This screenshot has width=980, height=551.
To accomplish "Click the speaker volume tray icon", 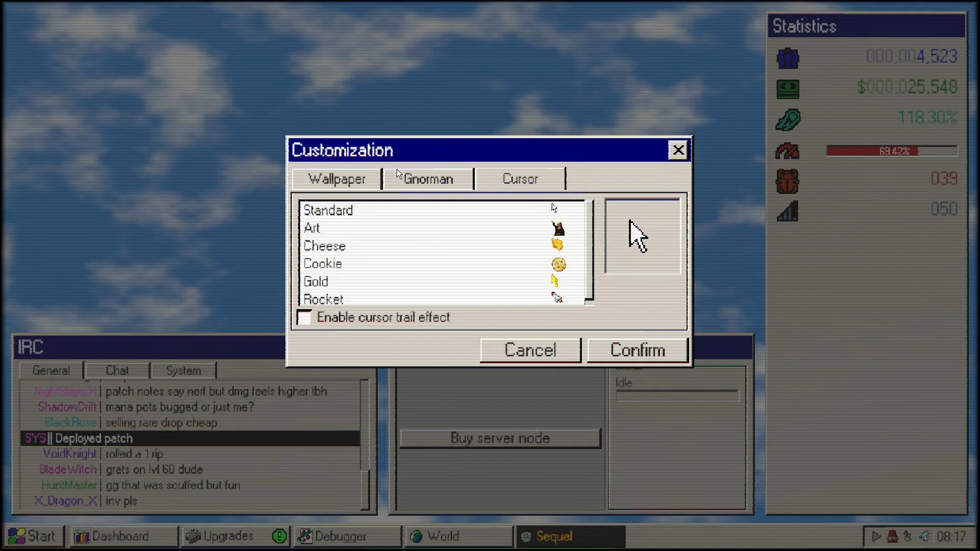I will click(x=924, y=537).
